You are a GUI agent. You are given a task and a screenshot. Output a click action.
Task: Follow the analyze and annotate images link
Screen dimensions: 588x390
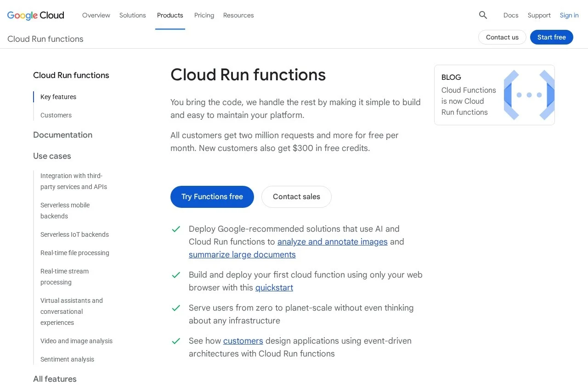coord(333,242)
